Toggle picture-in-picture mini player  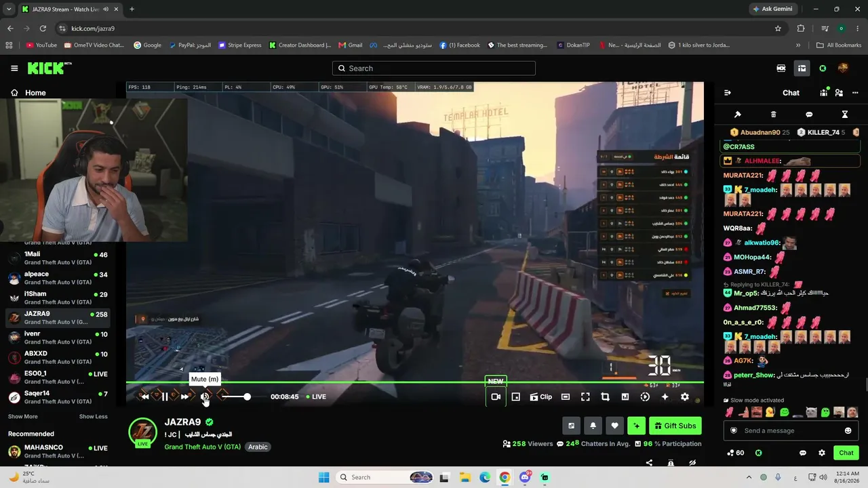[x=515, y=396]
